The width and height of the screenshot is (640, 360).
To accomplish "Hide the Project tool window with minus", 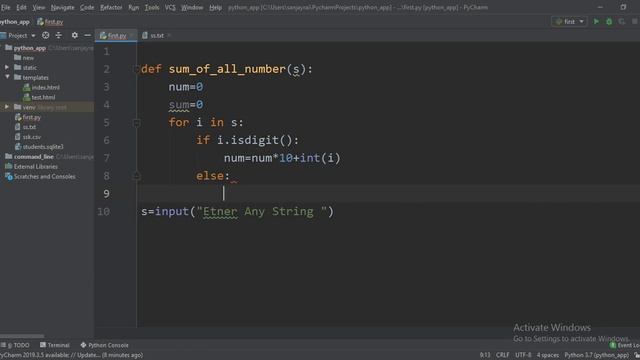I will click(x=87, y=36).
